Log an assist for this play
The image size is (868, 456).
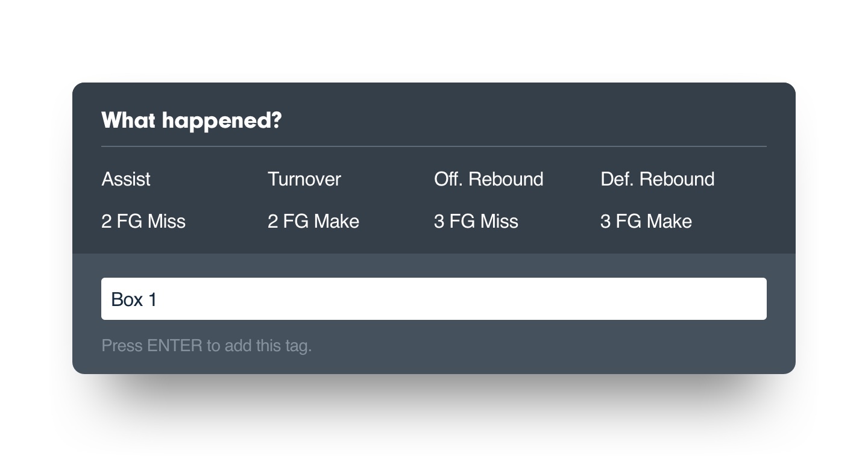point(126,179)
